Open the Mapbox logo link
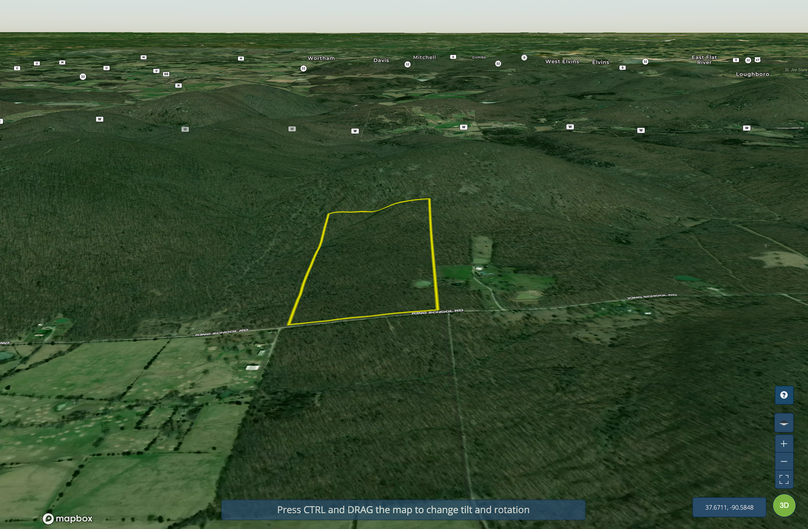 [66, 519]
